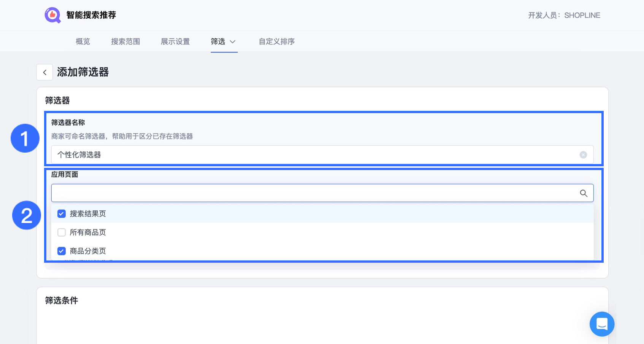Click the 开发人员: SHOPLINE link
The height and width of the screenshot is (344, 644).
[x=564, y=16]
